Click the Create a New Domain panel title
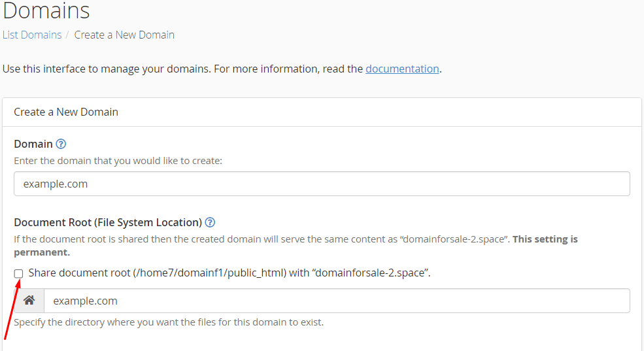This screenshot has height=351, width=644. (66, 112)
